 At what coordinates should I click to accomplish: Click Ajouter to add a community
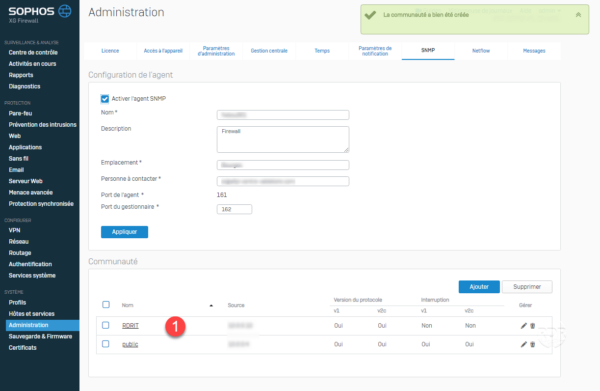(479, 287)
